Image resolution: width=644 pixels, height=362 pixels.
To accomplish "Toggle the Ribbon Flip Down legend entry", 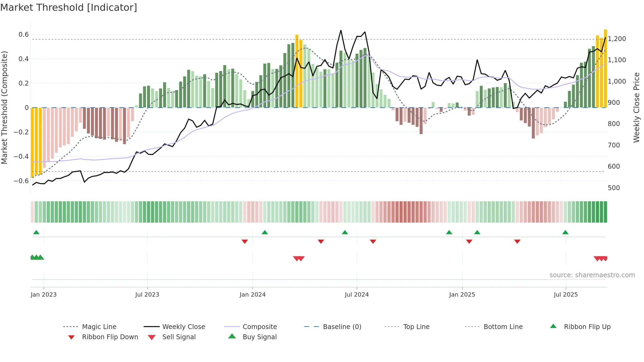I will [x=103, y=337].
